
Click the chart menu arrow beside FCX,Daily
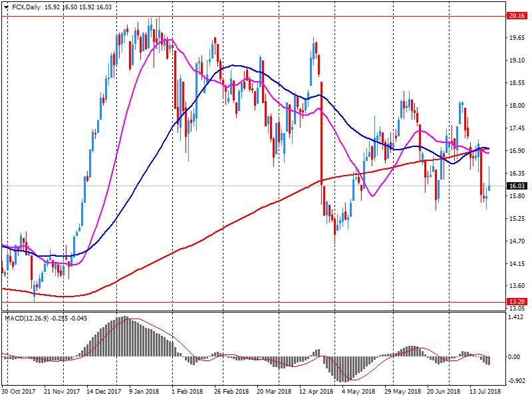pos(6,7)
